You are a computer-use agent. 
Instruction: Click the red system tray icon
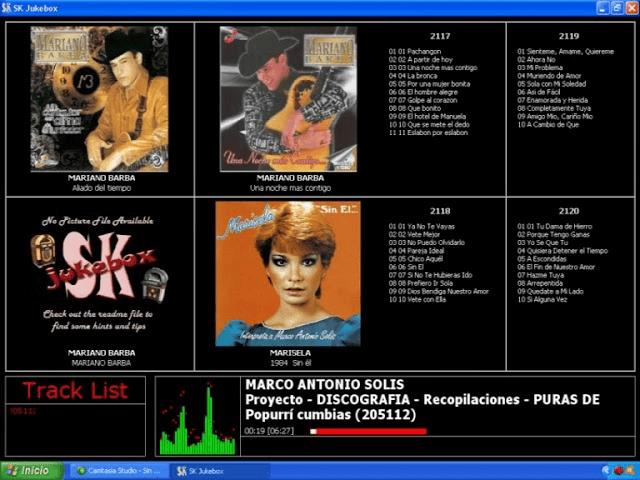click(618, 471)
